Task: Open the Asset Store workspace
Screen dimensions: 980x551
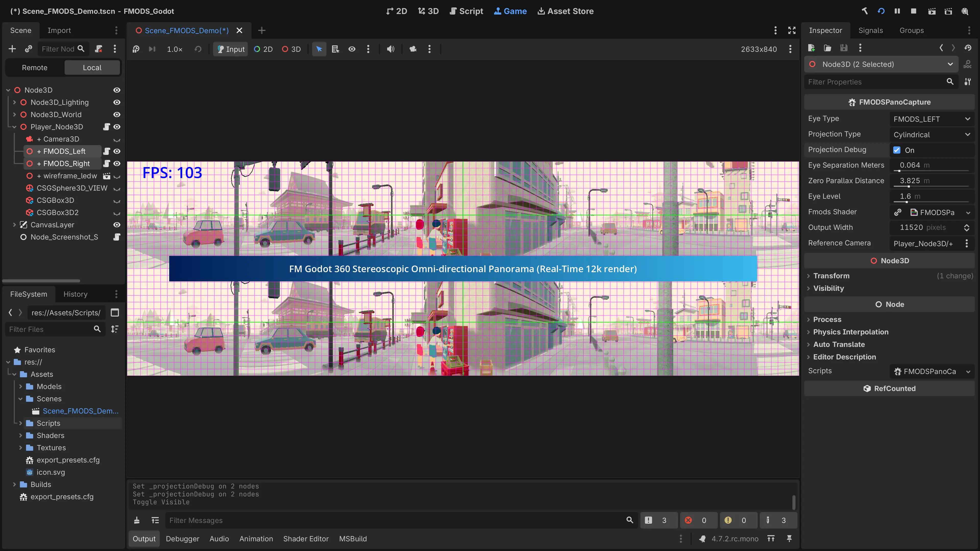Action: [x=565, y=11]
